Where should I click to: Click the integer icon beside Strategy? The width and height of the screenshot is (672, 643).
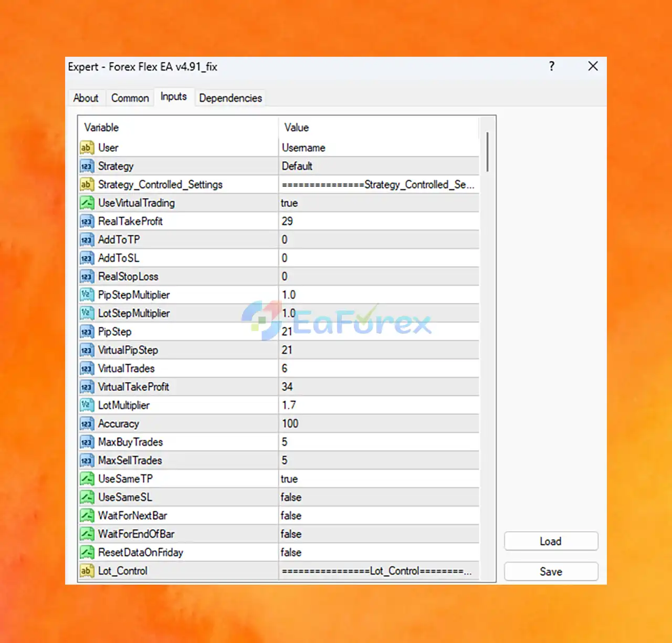[x=87, y=166]
